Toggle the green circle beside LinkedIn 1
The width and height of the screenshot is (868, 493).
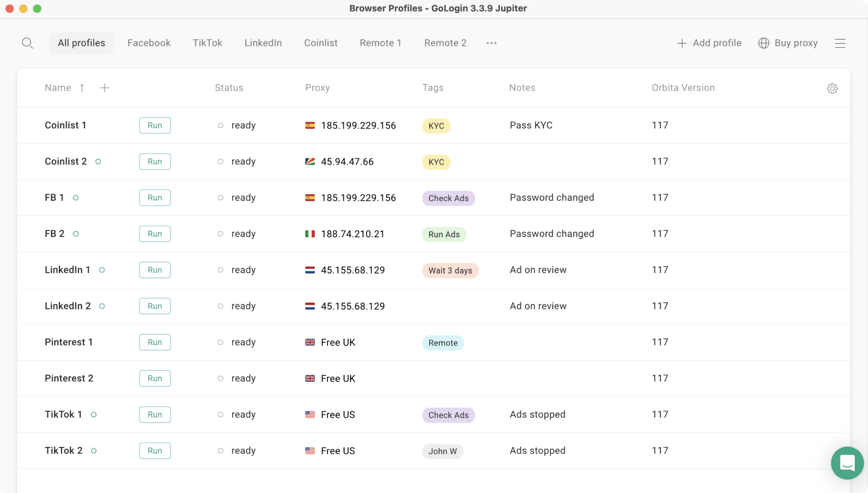coord(102,270)
